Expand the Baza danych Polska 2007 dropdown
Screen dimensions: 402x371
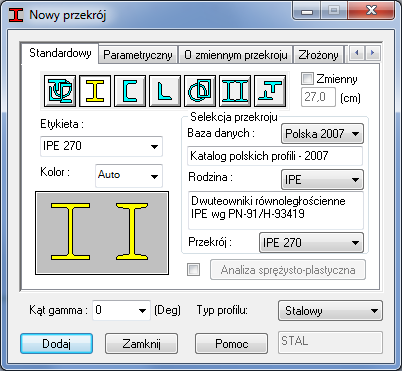[x=322, y=134]
